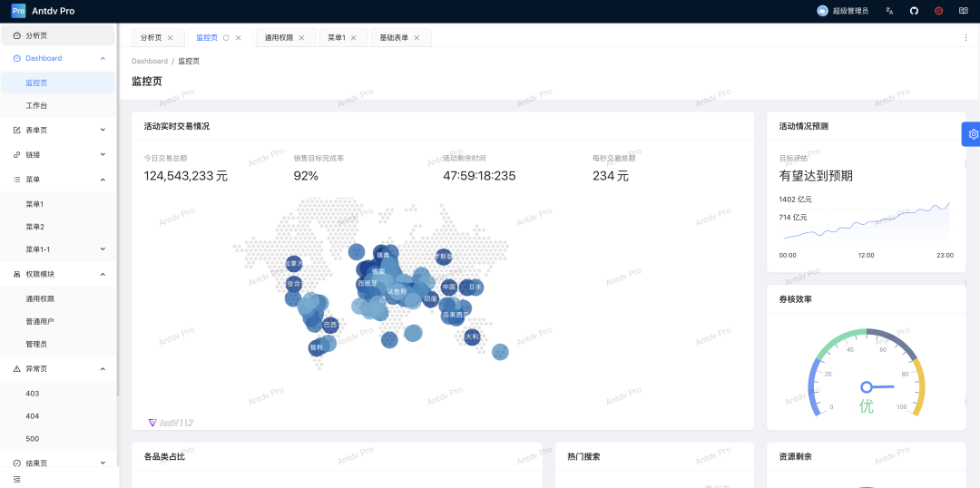Click the AntV L7 logo on map

tap(171, 423)
